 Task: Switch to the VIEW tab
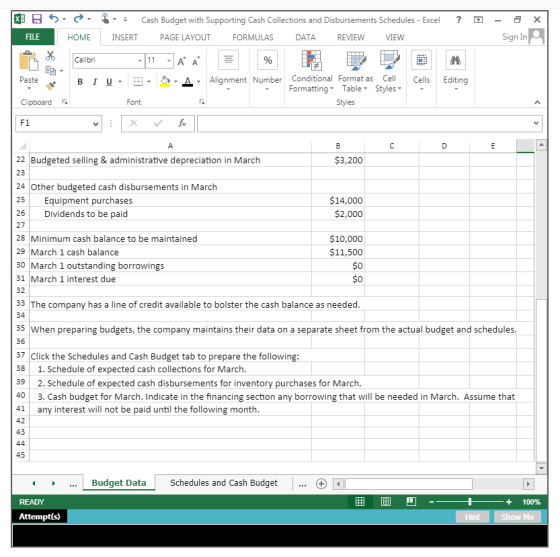[395, 37]
